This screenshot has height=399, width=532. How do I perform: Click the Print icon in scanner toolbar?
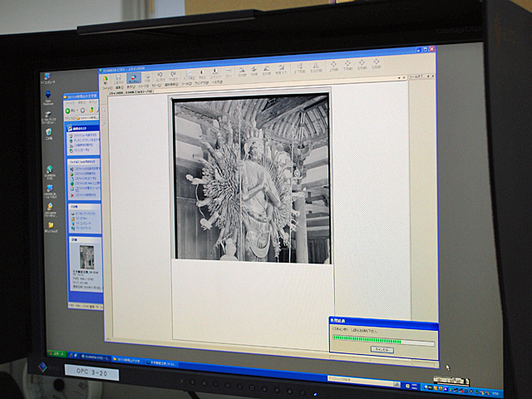pos(148,77)
